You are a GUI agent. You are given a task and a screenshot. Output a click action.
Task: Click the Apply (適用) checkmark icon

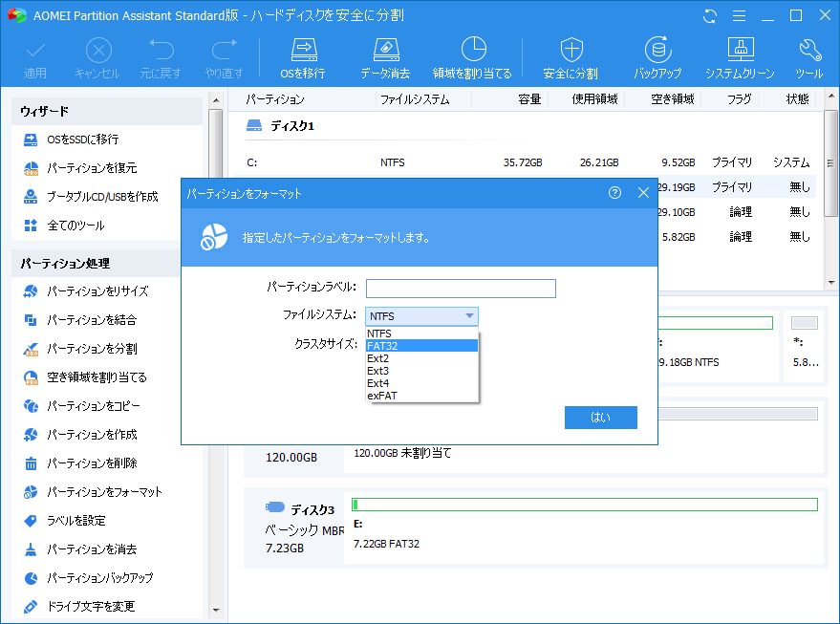(x=35, y=51)
